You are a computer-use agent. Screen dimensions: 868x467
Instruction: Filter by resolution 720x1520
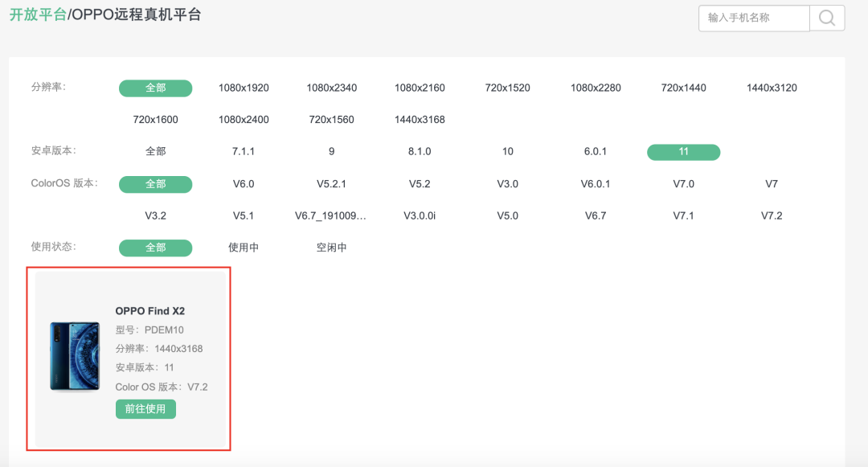(508, 88)
